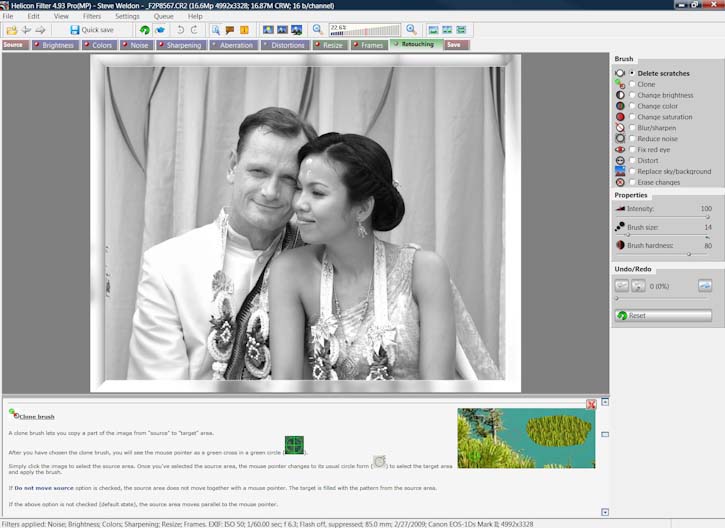Click the Undo button in Undo/Redo panel
This screenshot has height=528, width=725.
click(622, 286)
